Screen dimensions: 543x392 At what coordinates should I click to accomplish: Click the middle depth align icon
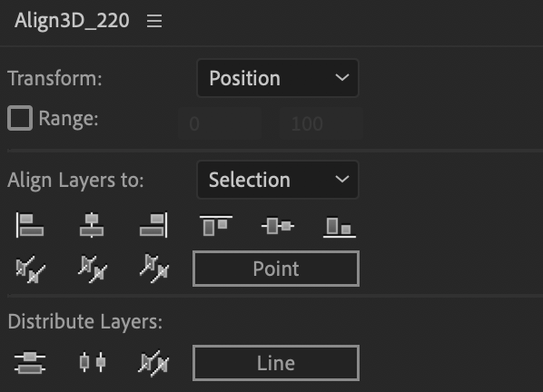(92, 269)
